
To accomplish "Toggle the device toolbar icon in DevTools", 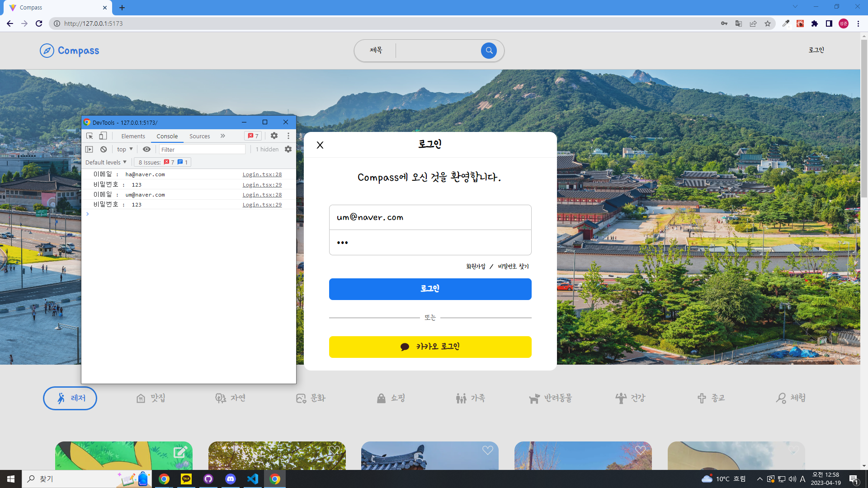I will click(103, 136).
